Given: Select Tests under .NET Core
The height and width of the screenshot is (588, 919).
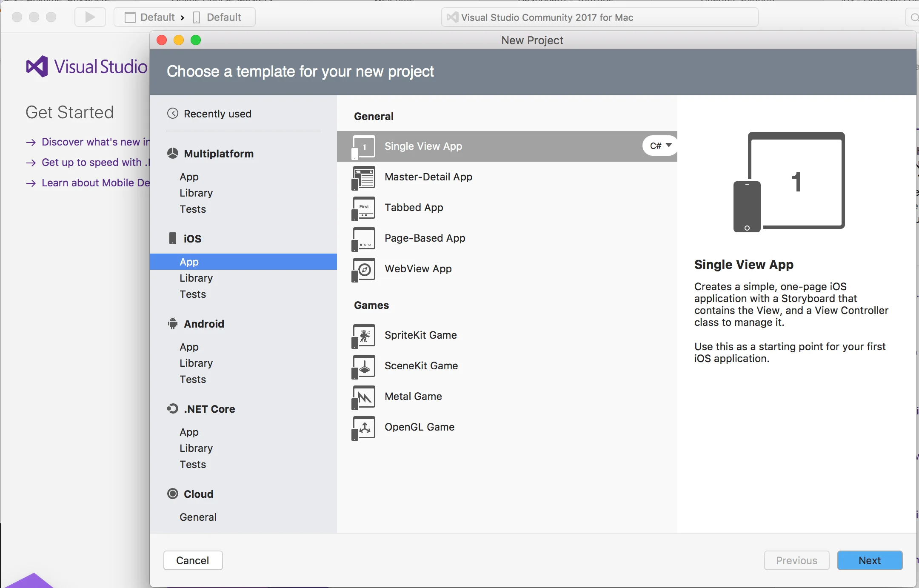Looking at the screenshot, I should [193, 464].
